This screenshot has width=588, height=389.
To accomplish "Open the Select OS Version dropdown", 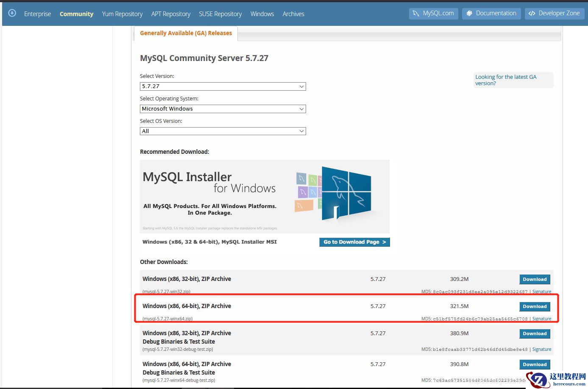I will (x=223, y=131).
